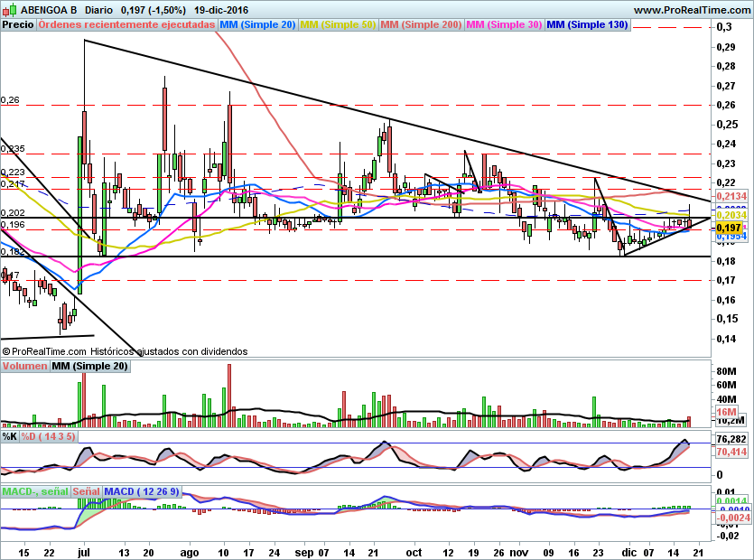Select the Precio label tab
This screenshot has width=754, height=560.
(19, 24)
